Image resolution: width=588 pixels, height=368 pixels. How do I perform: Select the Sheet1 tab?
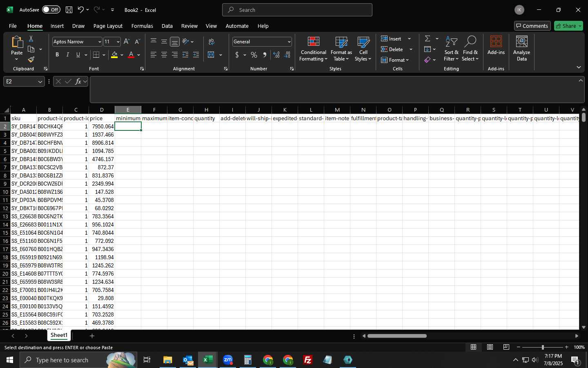[x=59, y=335]
